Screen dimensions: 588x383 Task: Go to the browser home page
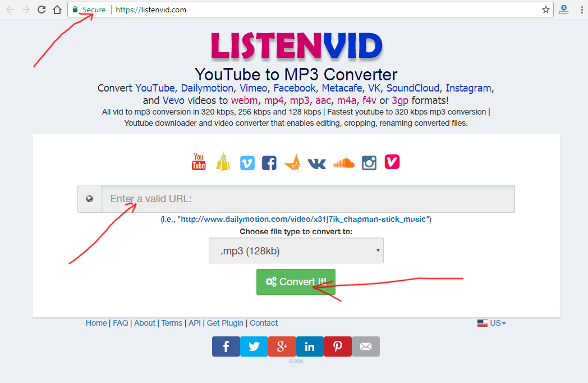click(57, 10)
